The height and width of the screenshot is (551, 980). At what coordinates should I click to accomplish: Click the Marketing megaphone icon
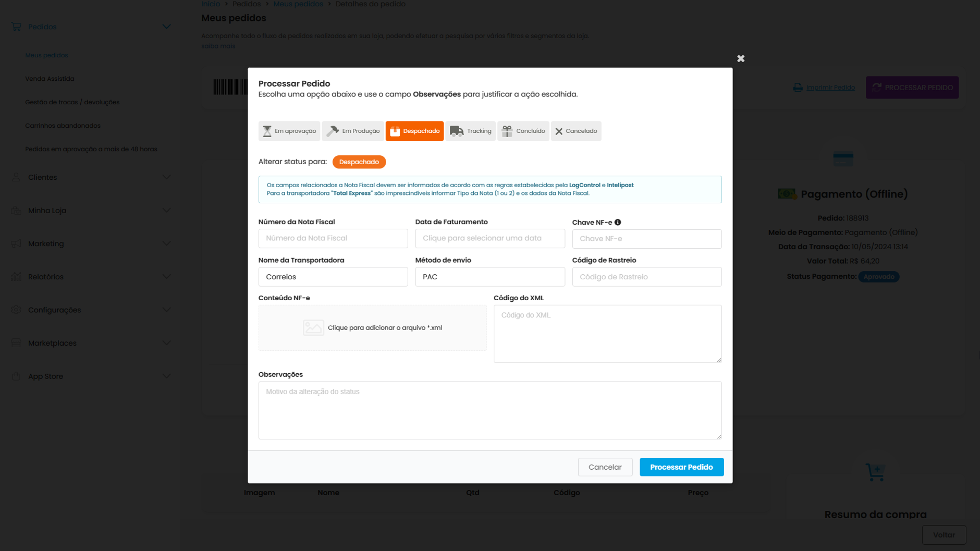tap(16, 243)
